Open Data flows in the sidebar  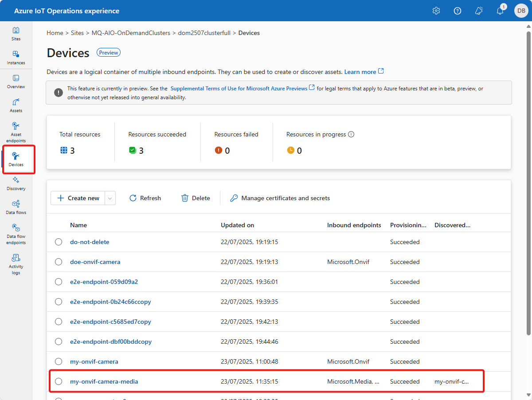tap(16, 207)
